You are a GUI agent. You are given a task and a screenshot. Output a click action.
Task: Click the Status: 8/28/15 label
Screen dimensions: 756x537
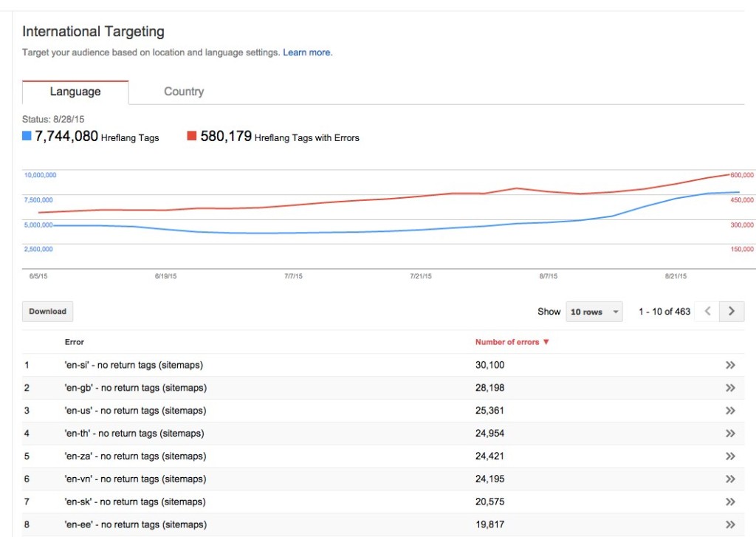click(x=53, y=119)
